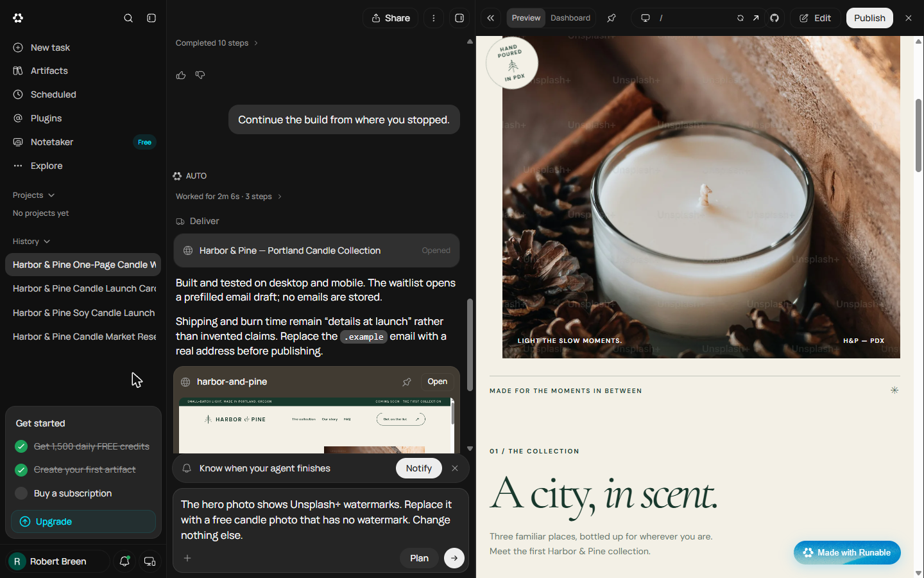924x578 pixels.
Task: Click the refresh preview icon
Action: (x=740, y=18)
